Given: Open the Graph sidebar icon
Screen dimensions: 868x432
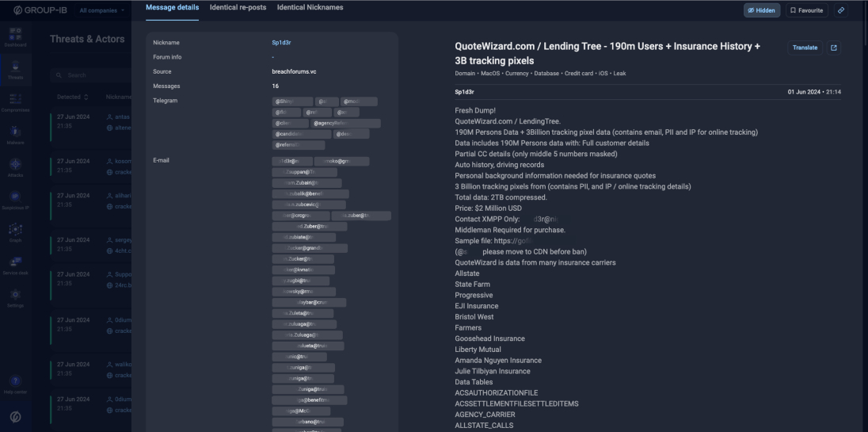Looking at the screenshot, I should point(16,232).
